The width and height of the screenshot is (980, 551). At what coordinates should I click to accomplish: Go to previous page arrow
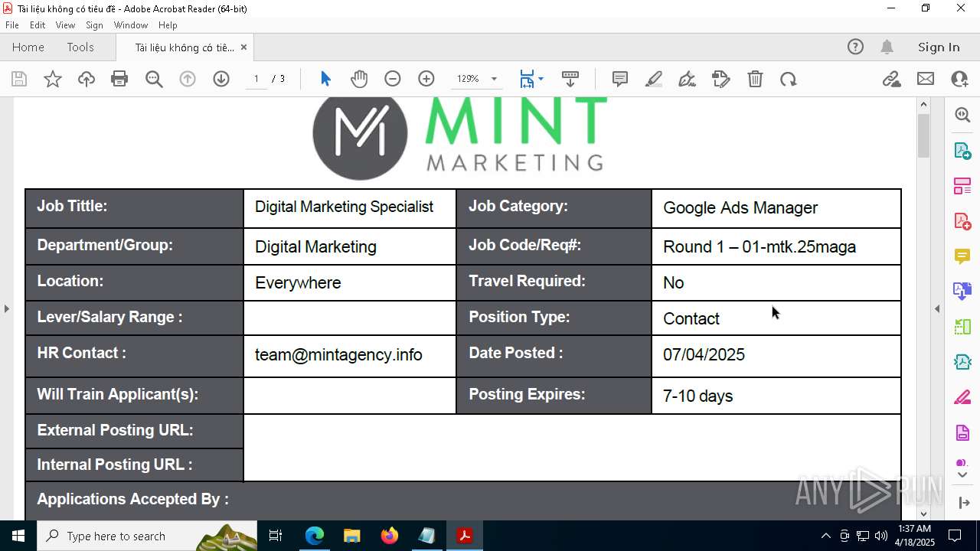click(188, 79)
